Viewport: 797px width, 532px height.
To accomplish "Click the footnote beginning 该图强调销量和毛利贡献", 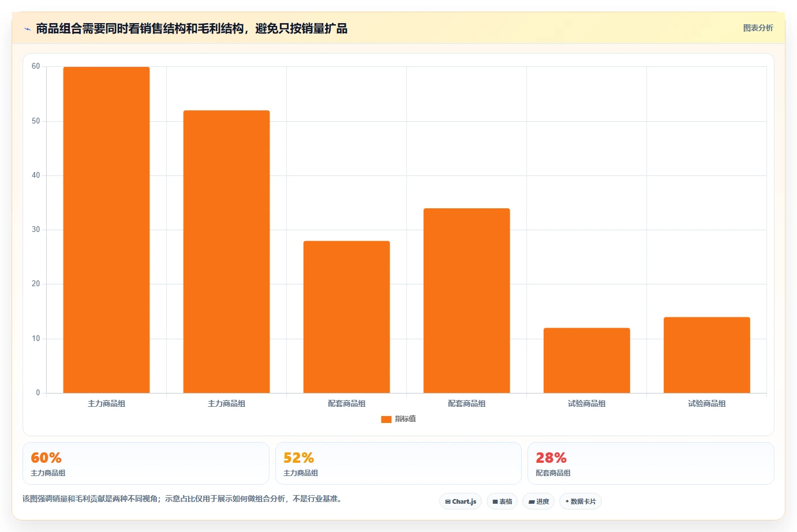I will pos(183,499).
